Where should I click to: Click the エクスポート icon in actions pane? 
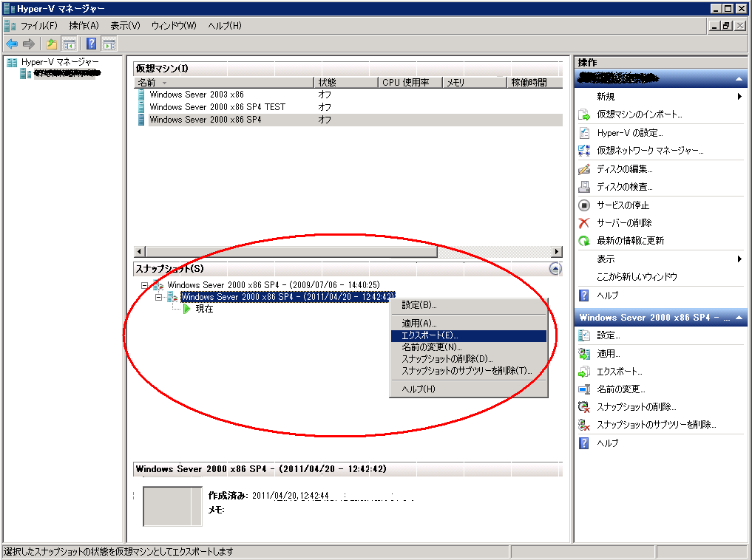pyautogui.click(x=583, y=372)
